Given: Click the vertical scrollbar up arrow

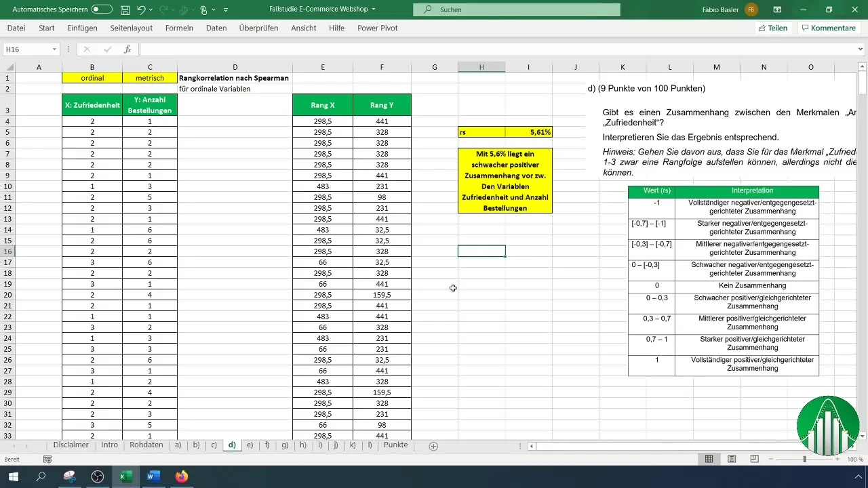Looking at the screenshot, I should 861,66.
